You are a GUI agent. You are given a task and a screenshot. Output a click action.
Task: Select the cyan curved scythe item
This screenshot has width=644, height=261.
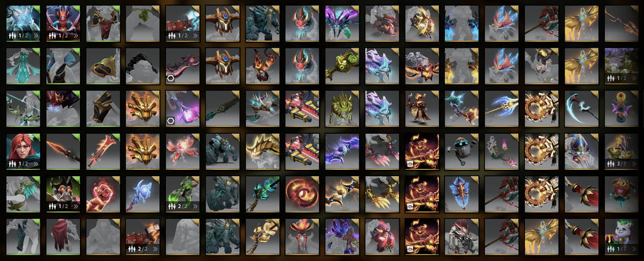[581, 109]
